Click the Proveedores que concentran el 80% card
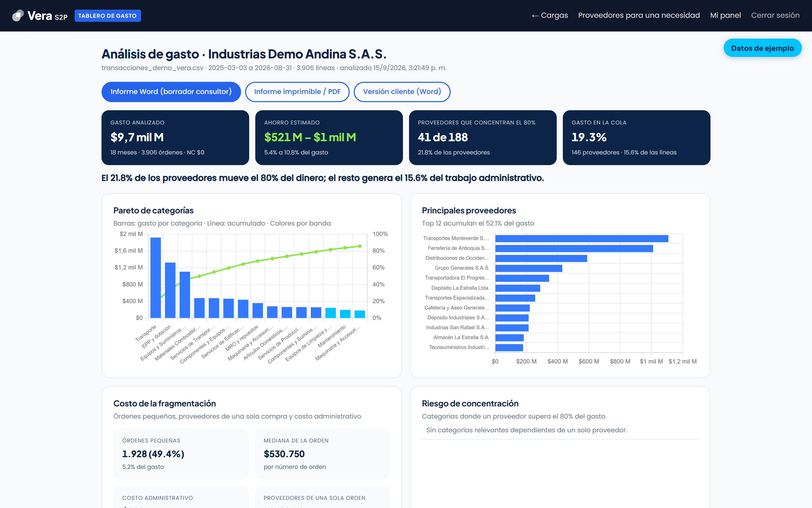The image size is (812, 508). pyautogui.click(x=482, y=138)
